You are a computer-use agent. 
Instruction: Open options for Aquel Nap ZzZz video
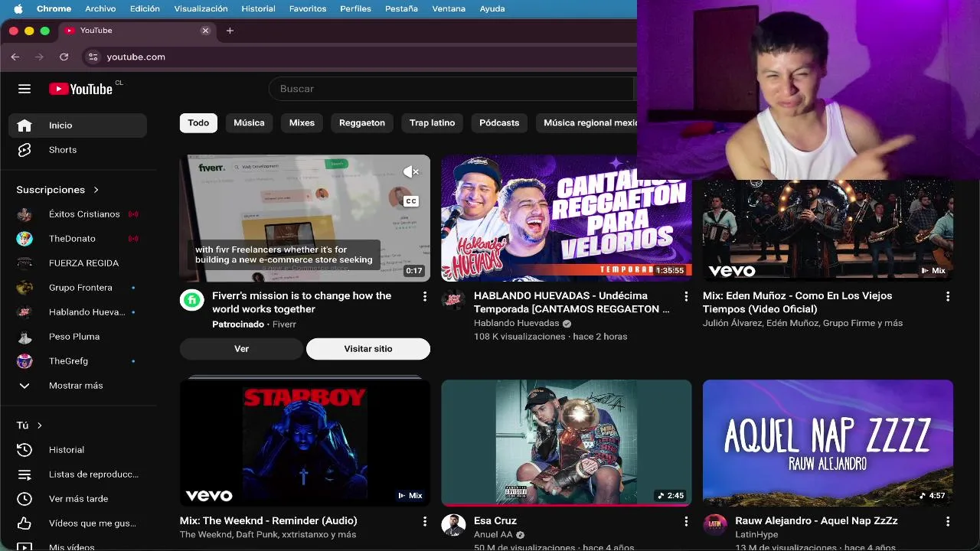(948, 521)
